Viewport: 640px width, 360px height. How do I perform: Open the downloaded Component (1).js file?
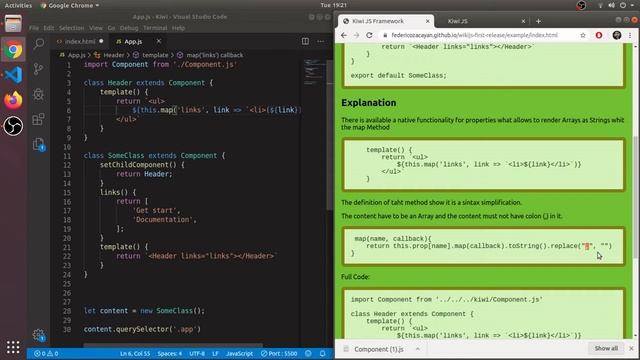(378, 349)
